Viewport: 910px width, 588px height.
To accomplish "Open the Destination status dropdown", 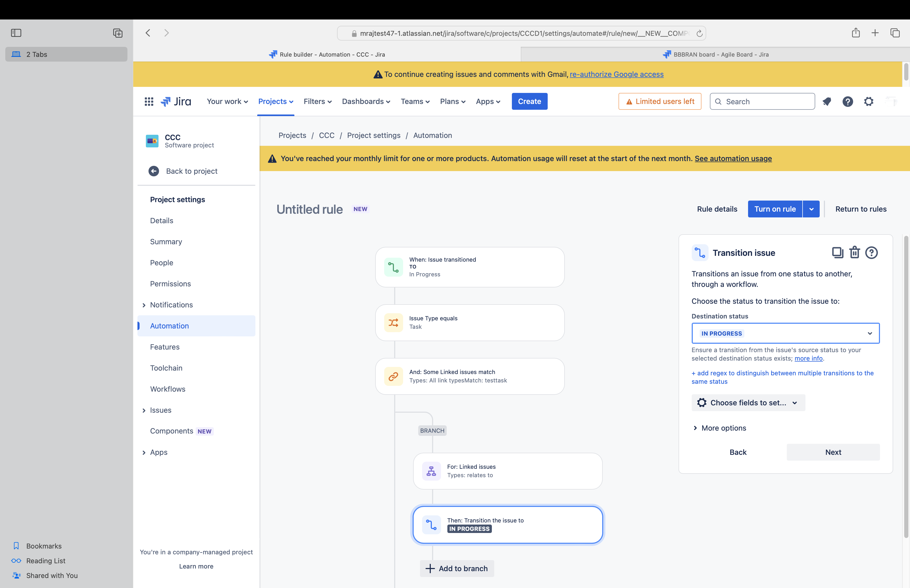I will tap(785, 333).
